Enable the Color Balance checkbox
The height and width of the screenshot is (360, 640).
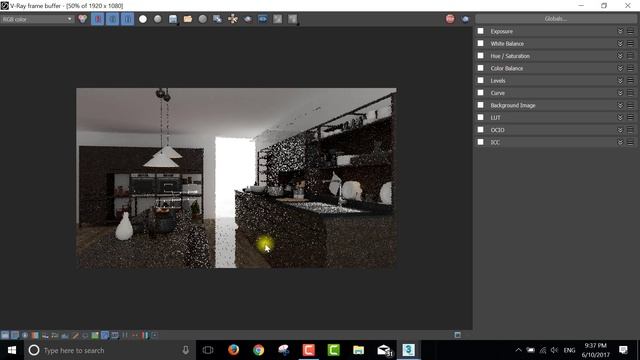pos(480,68)
